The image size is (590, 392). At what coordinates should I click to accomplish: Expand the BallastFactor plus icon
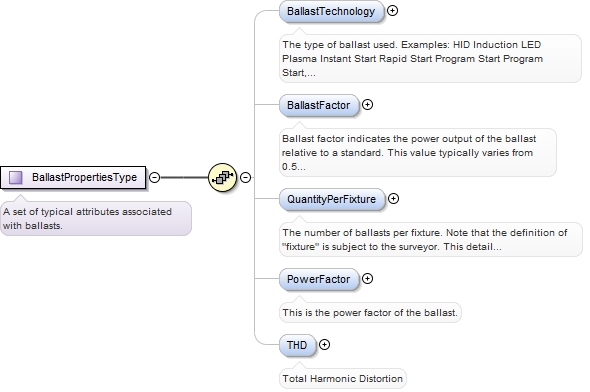coord(367,105)
